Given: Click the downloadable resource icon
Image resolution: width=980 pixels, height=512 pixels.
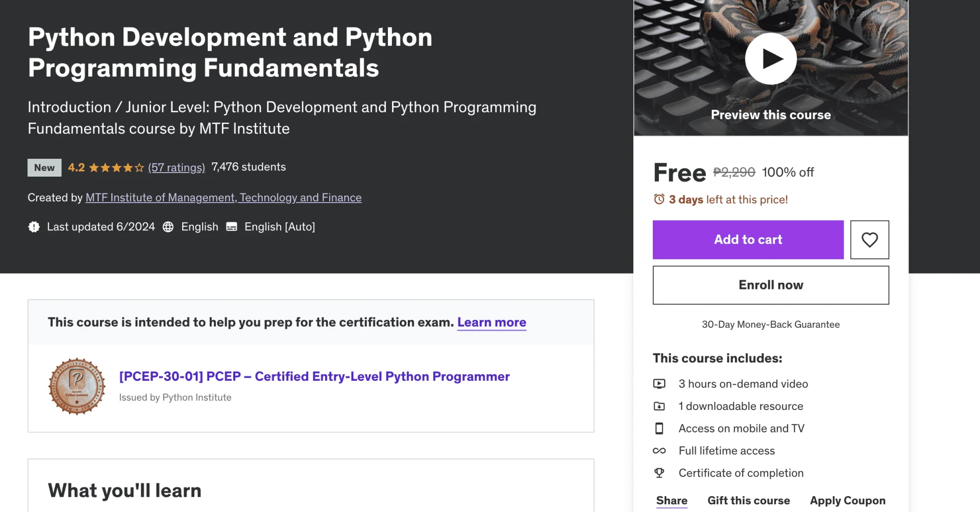Looking at the screenshot, I should pyautogui.click(x=659, y=406).
